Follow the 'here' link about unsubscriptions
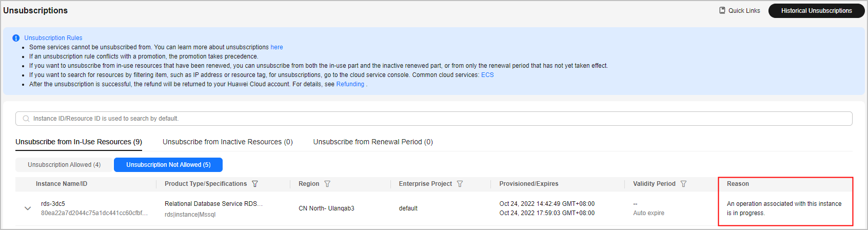This screenshot has width=868, height=230. 277,47
